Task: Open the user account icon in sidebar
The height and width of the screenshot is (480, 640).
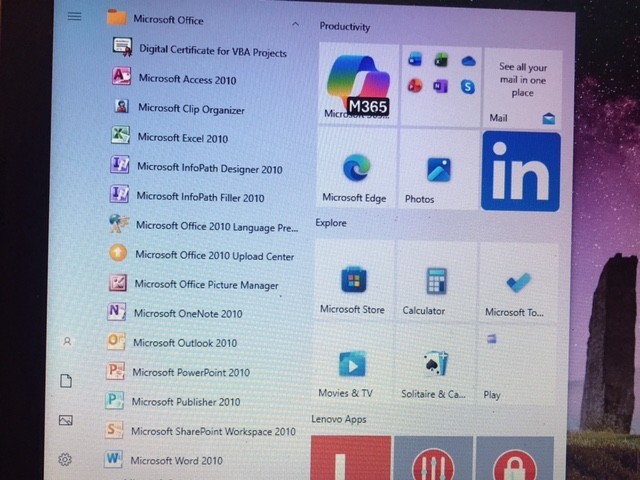Action: point(67,342)
